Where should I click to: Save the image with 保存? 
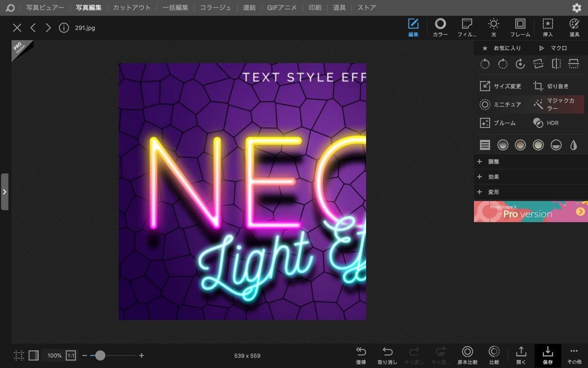click(x=548, y=356)
